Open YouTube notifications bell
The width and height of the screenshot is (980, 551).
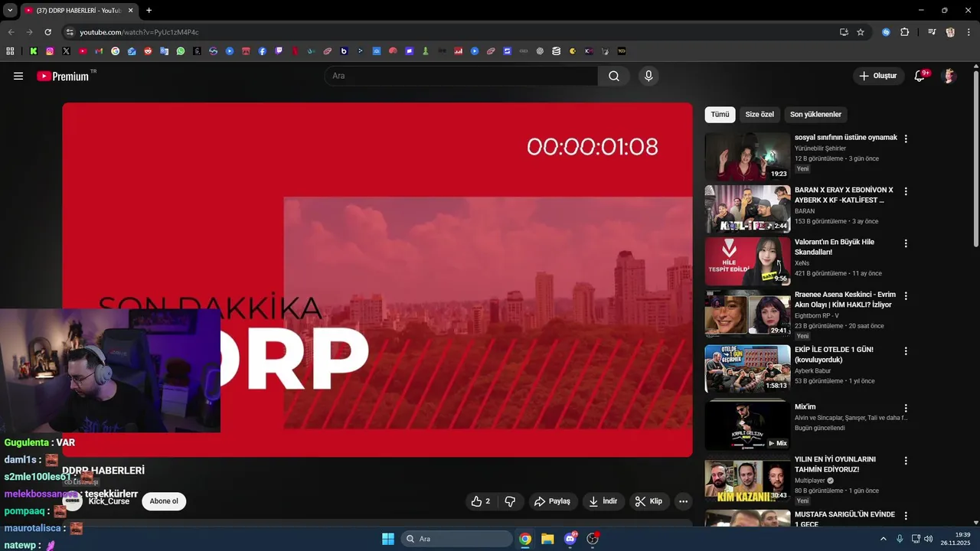coord(920,76)
